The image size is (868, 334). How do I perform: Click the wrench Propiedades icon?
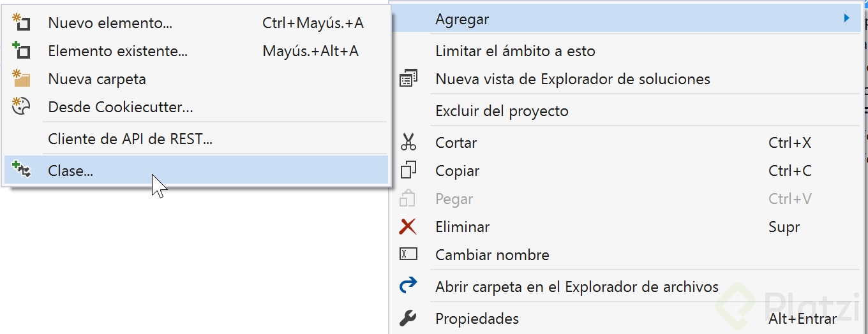tap(408, 318)
